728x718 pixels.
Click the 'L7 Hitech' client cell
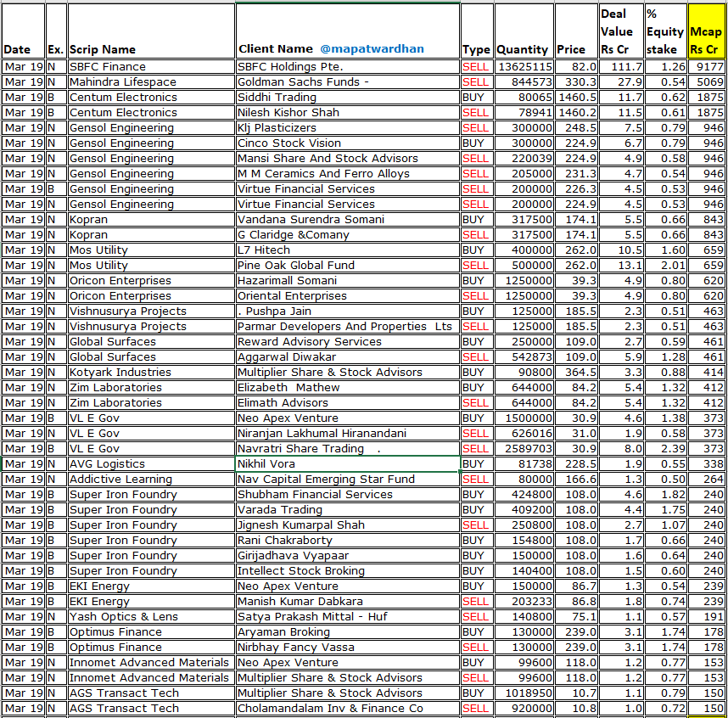[348, 250]
